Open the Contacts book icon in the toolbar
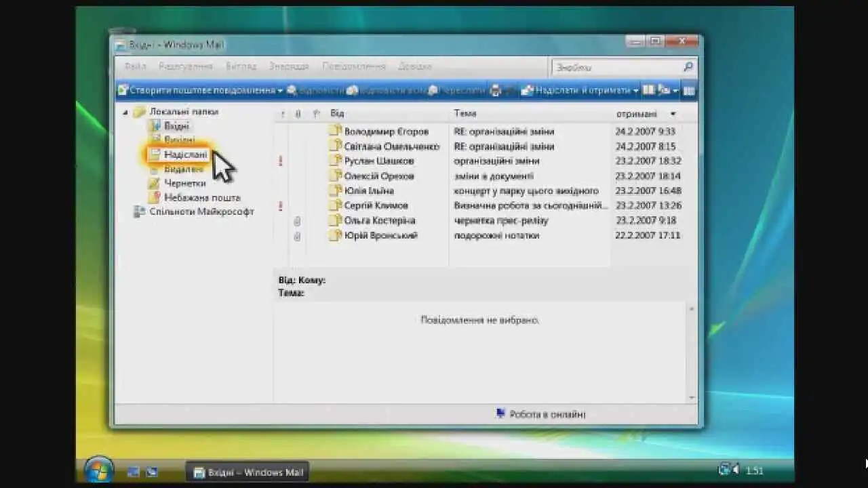The height and width of the screenshot is (488, 868). click(x=649, y=90)
